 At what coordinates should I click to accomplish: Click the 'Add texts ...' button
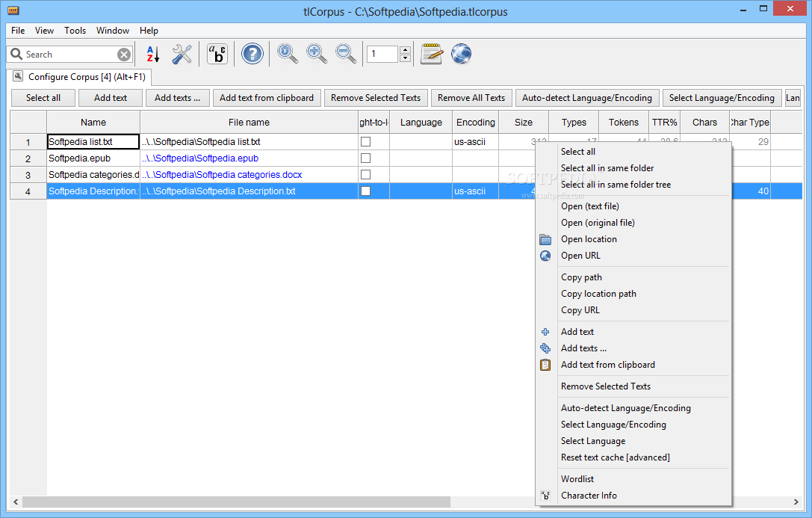pos(177,98)
